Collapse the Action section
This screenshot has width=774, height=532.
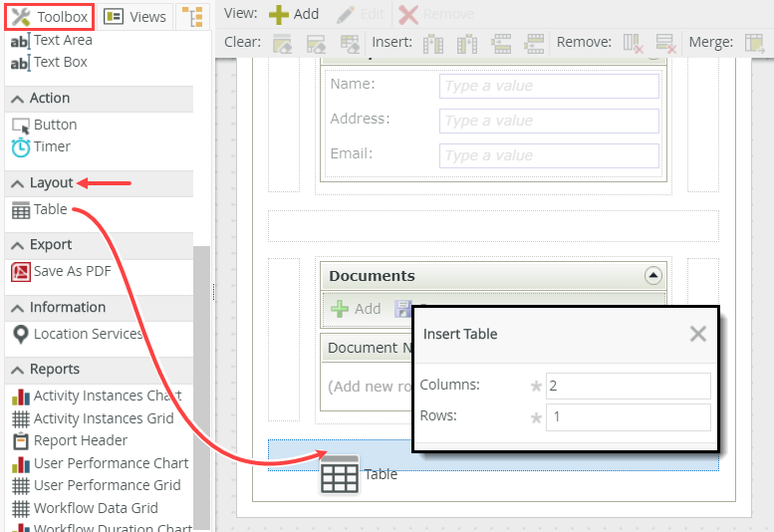coord(17,99)
